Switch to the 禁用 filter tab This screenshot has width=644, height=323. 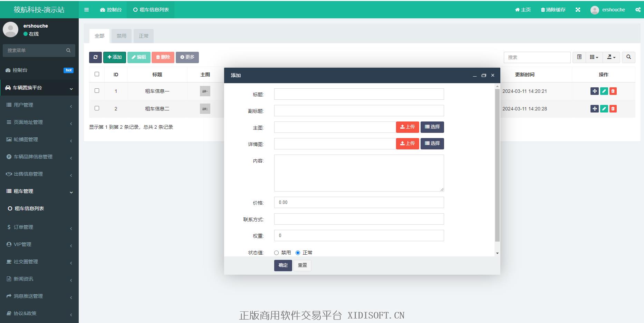click(x=122, y=36)
